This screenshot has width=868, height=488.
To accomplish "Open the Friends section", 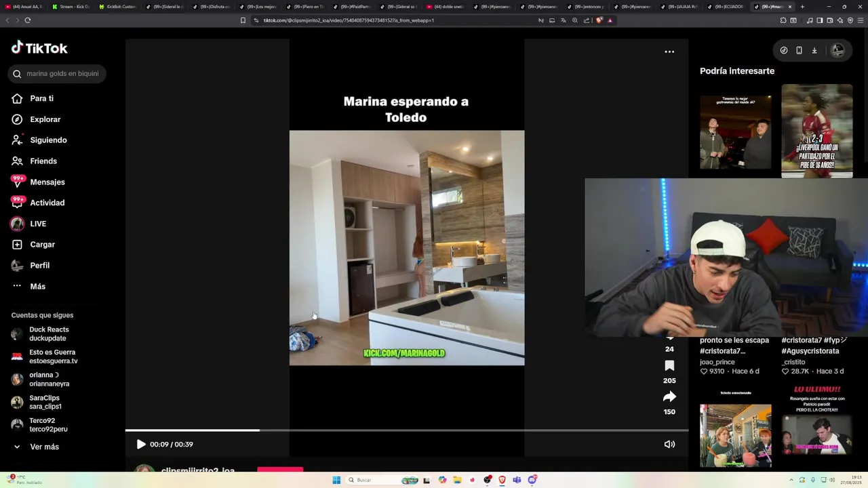I will 34,161.
